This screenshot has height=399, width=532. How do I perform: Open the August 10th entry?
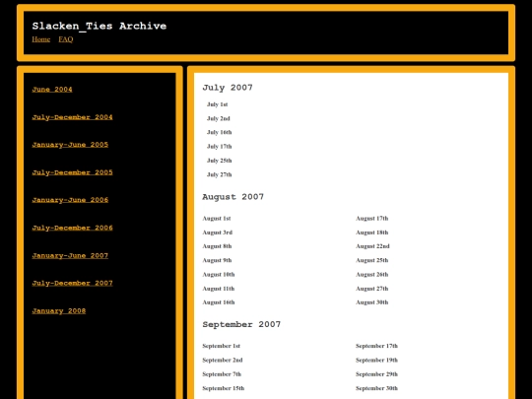218,275
